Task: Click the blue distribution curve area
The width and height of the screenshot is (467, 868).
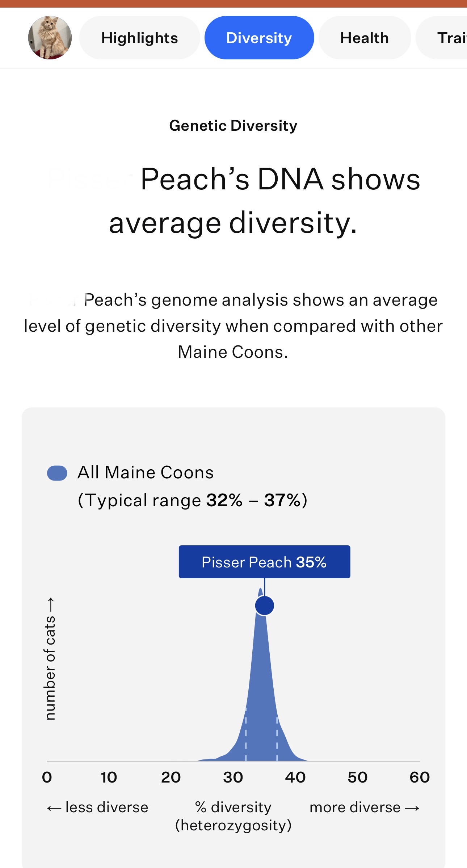Action: coord(261,706)
